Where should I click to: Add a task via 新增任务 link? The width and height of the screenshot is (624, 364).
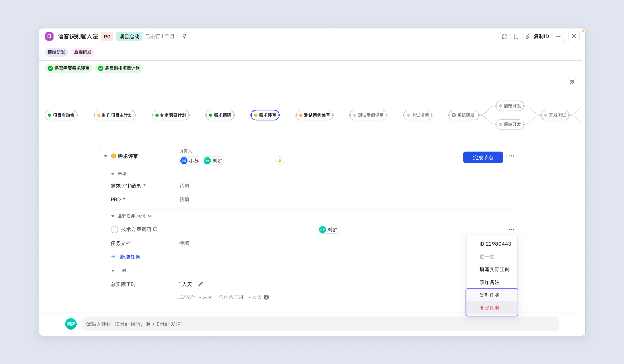click(x=130, y=257)
